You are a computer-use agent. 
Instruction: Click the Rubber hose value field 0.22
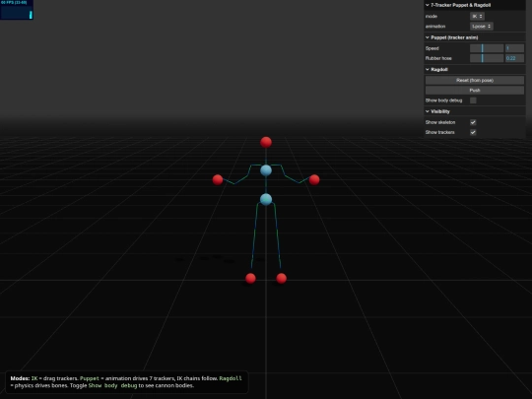(514, 58)
